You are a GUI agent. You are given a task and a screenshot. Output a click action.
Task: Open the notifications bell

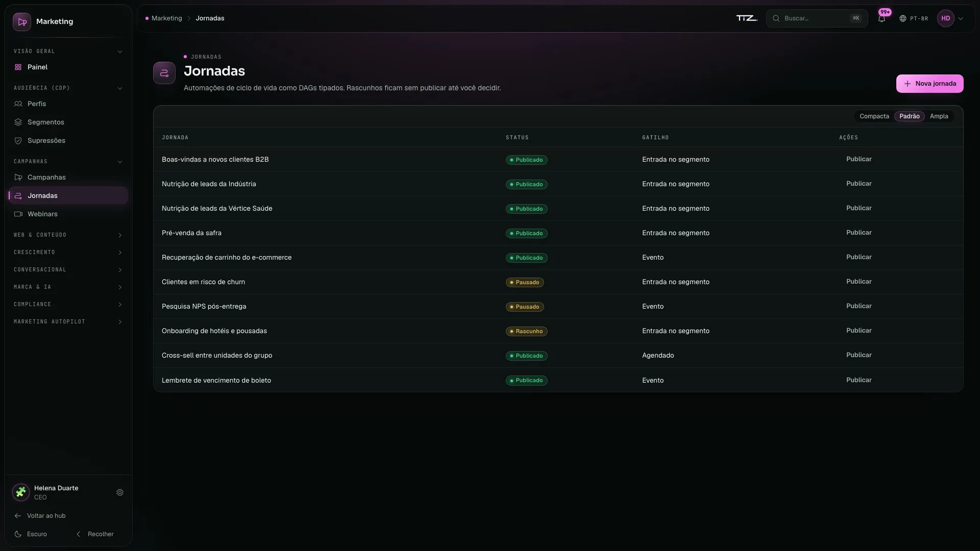click(881, 18)
